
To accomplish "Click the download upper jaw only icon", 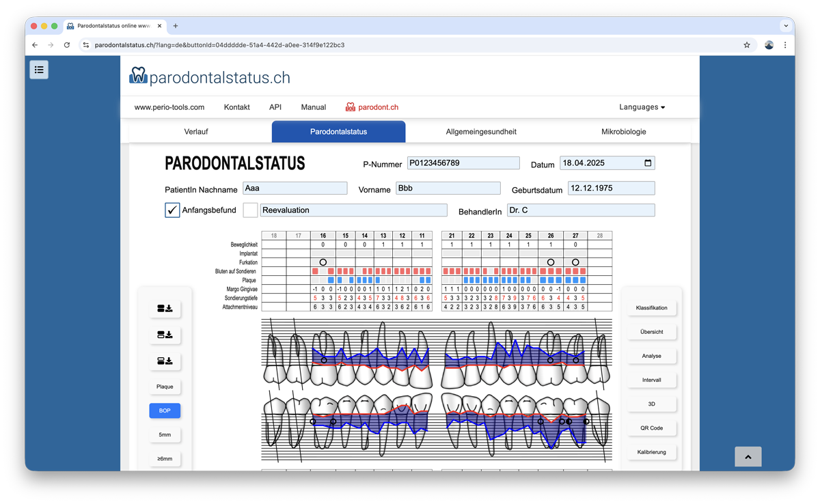I will click(x=165, y=335).
